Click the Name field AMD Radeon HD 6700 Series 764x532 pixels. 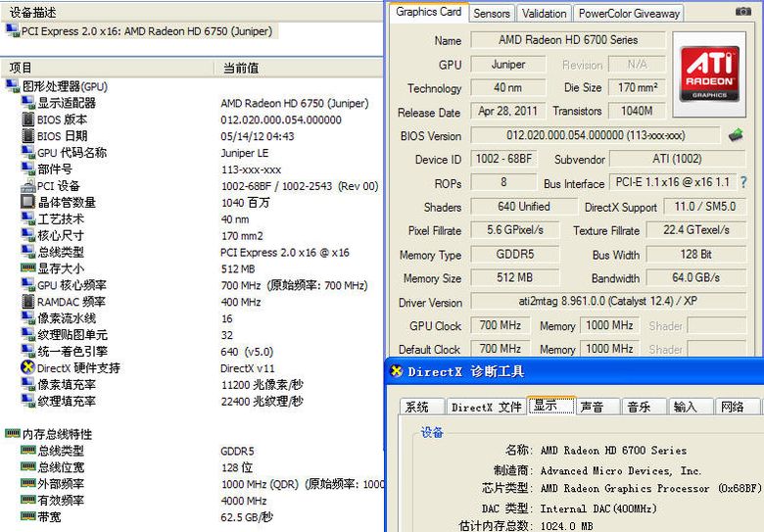pos(568,40)
